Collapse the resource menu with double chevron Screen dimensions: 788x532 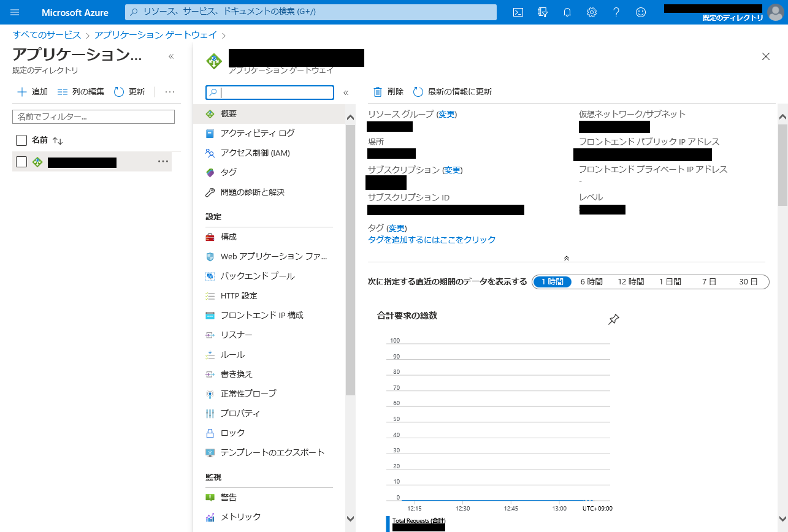tap(346, 93)
